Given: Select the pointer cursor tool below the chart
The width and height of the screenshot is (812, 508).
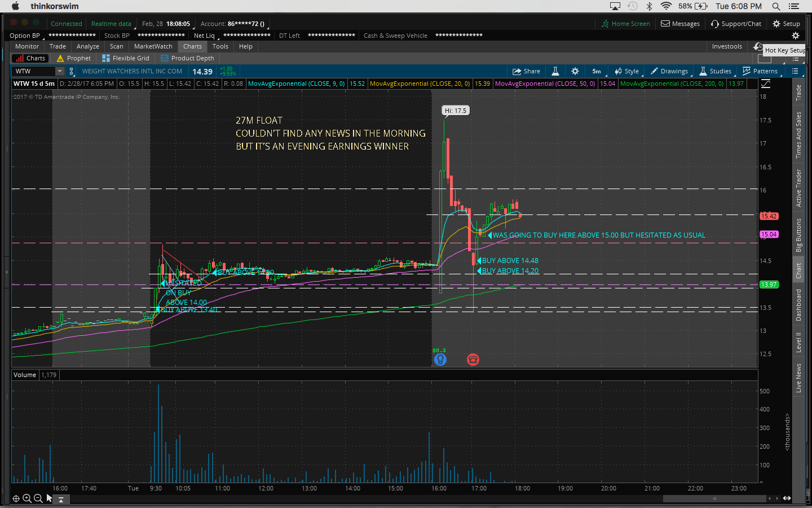Looking at the screenshot, I should [49, 498].
